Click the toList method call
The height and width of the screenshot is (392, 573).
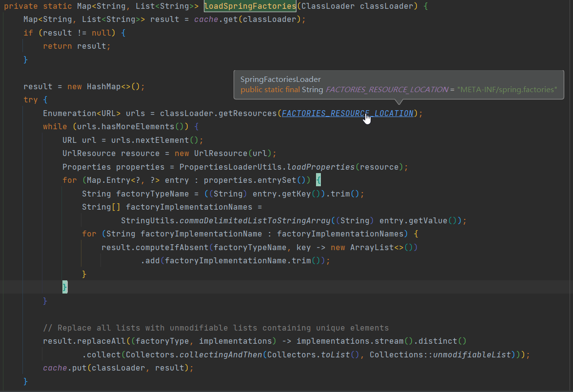pos(335,355)
